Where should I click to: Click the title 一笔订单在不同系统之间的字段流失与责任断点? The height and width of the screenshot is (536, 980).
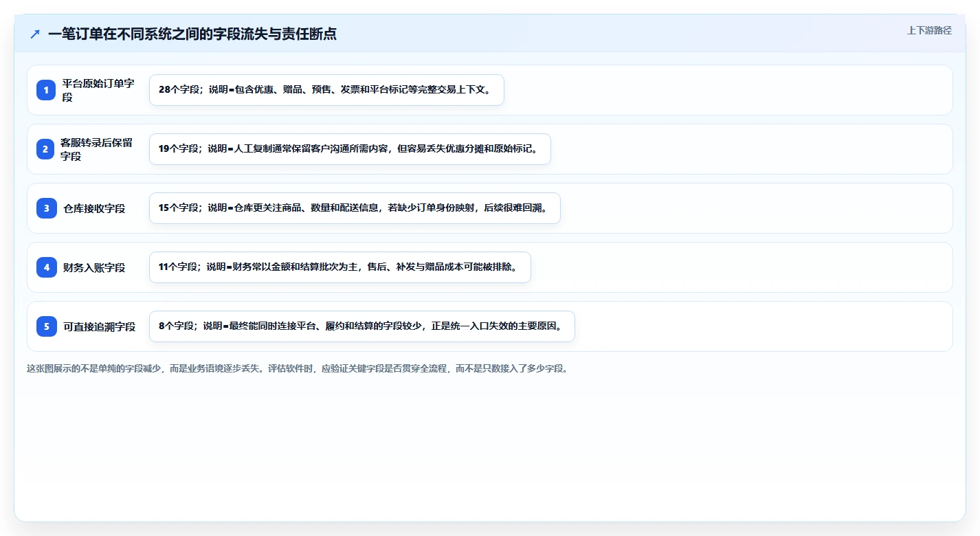(x=192, y=34)
